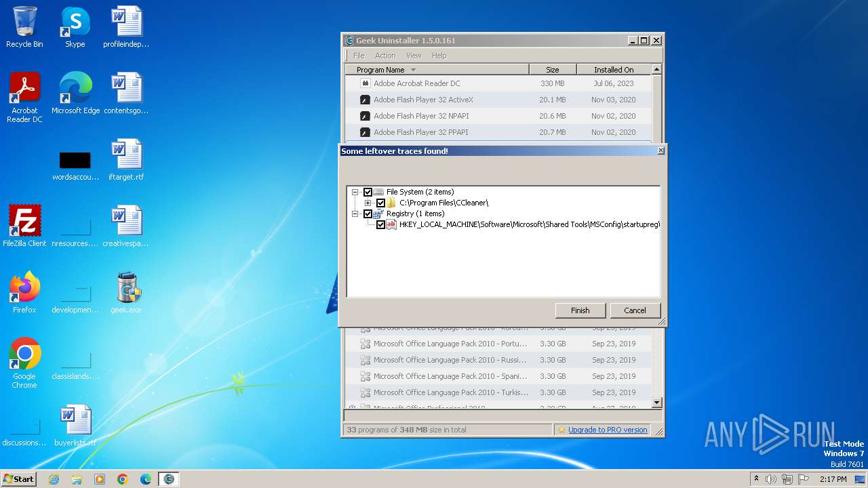
Task: Select the HKEY_LOCAL_MACHINE registry path text
Action: [x=529, y=224]
